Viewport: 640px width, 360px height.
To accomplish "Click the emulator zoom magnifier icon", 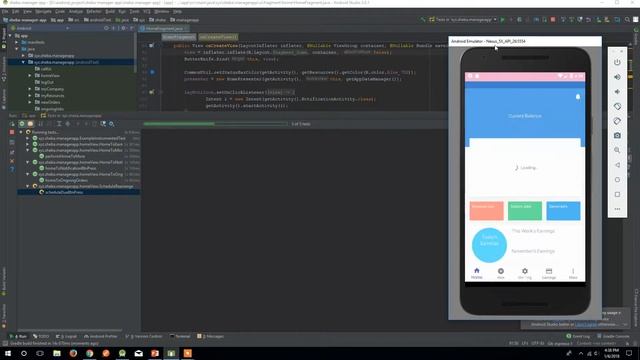I will pos(617,150).
